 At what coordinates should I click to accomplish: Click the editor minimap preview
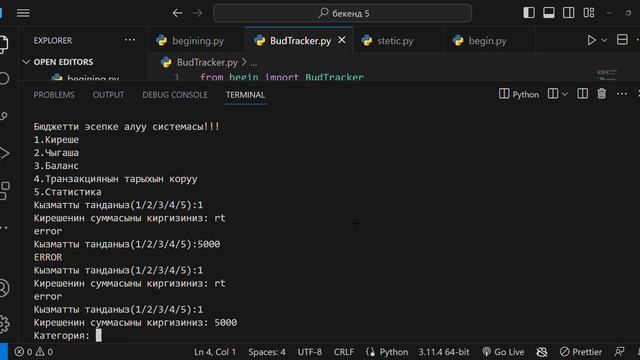click(x=607, y=74)
